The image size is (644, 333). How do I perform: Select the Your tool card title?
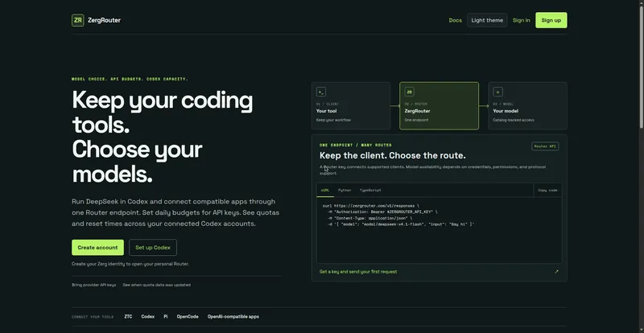pyautogui.click(x=327, y=111)
